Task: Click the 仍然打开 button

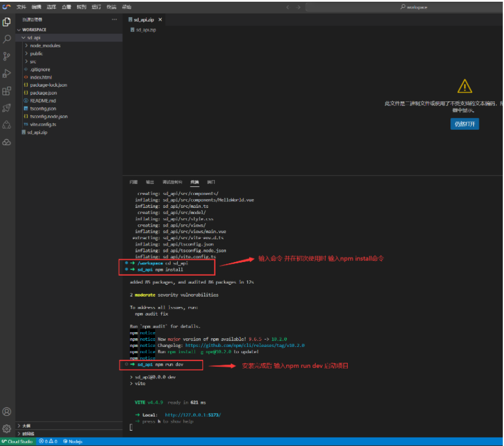Action: (465, 124)
